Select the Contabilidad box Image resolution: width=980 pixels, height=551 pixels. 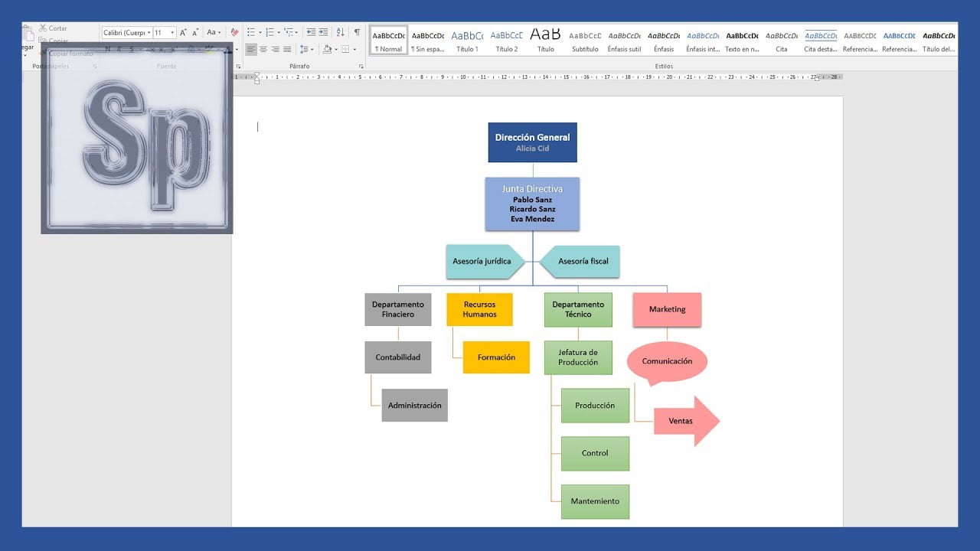[x=398, y=357]
